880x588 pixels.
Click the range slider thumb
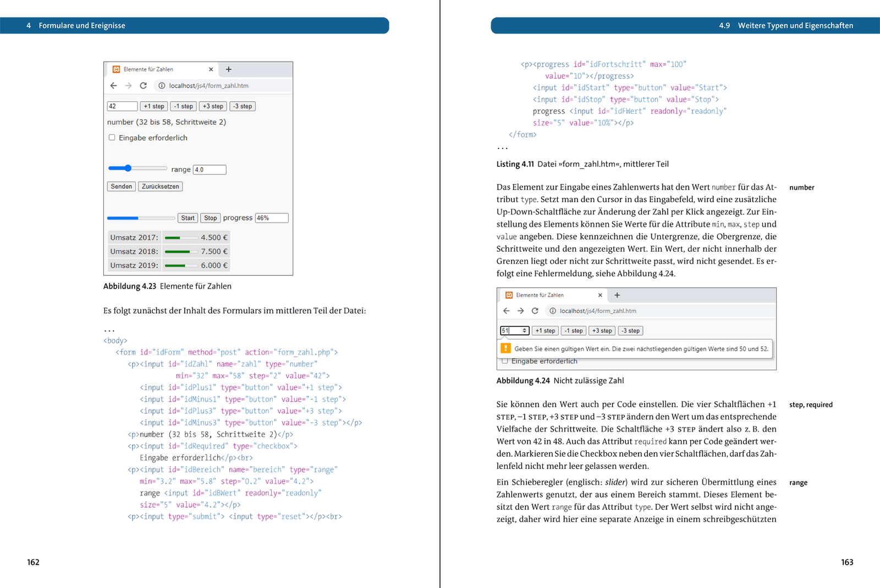click(x=128, y=168)
